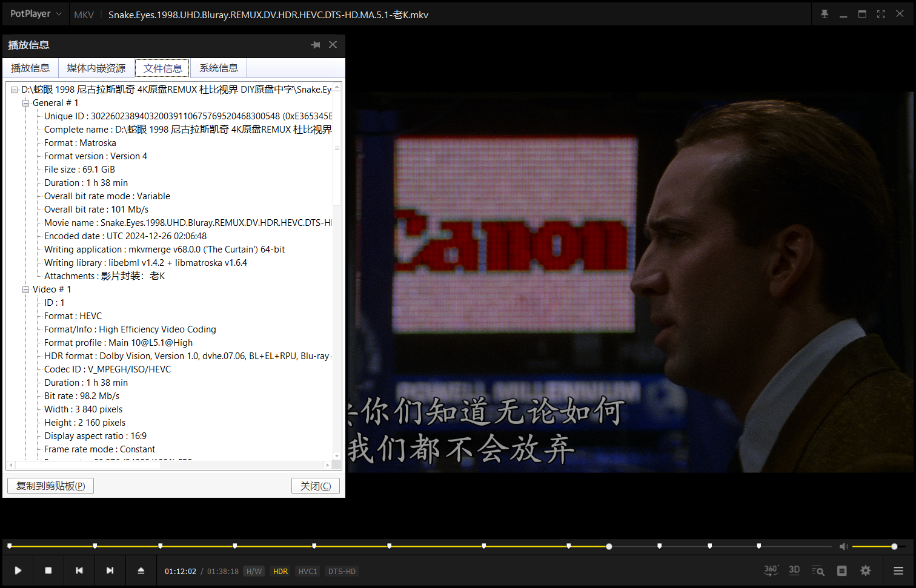Click the horizontal scrollbar left arrow
The width and height of the screenshot is (916, 588).
point(10,465)
